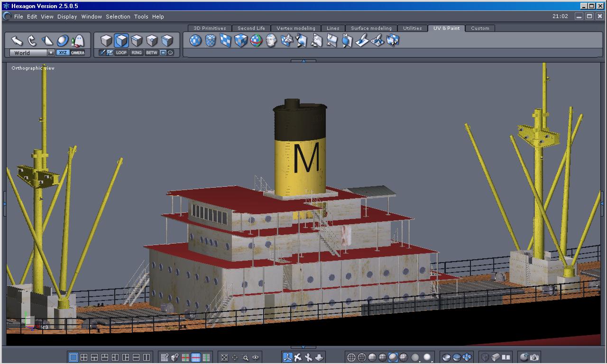The width and height of the screenshot is (607, 364).
Task: Click the checkered sphere UV mapping icon
Action: [195, 41]
